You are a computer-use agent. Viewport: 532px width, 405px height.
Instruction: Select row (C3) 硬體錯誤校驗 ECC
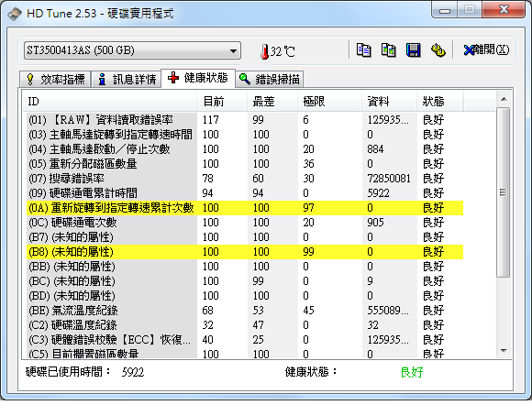pos(245,340)
